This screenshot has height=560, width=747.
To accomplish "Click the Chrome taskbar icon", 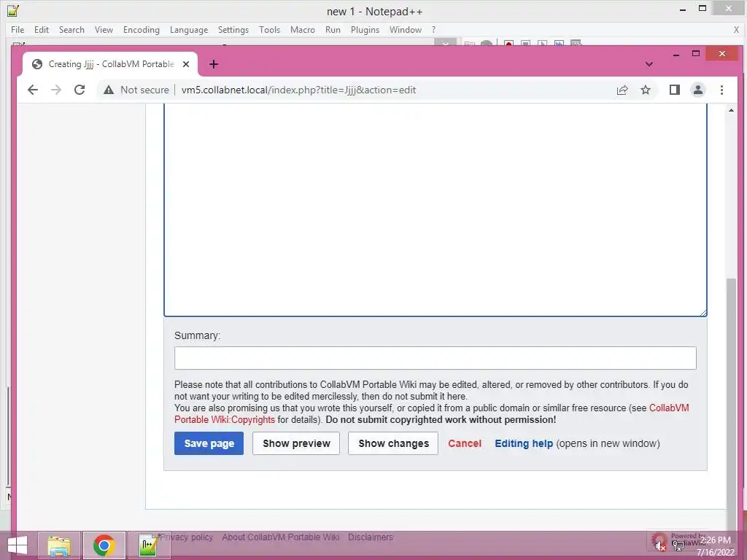I will coord(104,545).
